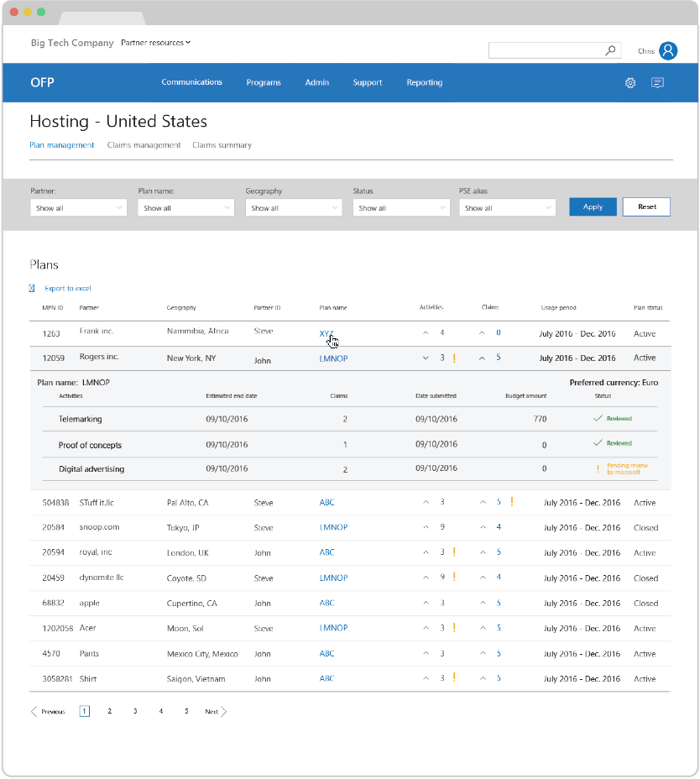Click the Chris user profile avatar

click(668, 51)
